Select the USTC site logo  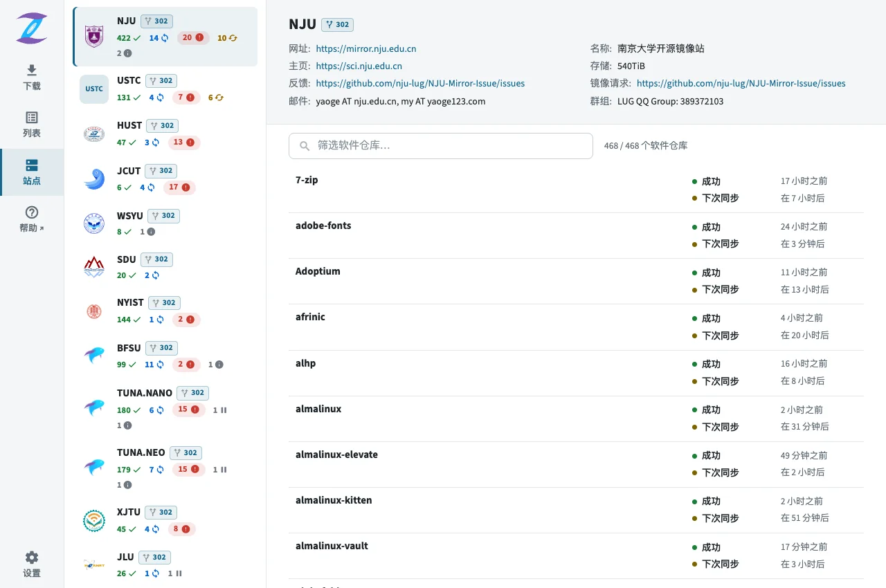pyautogui.click(x=94, y=89)
